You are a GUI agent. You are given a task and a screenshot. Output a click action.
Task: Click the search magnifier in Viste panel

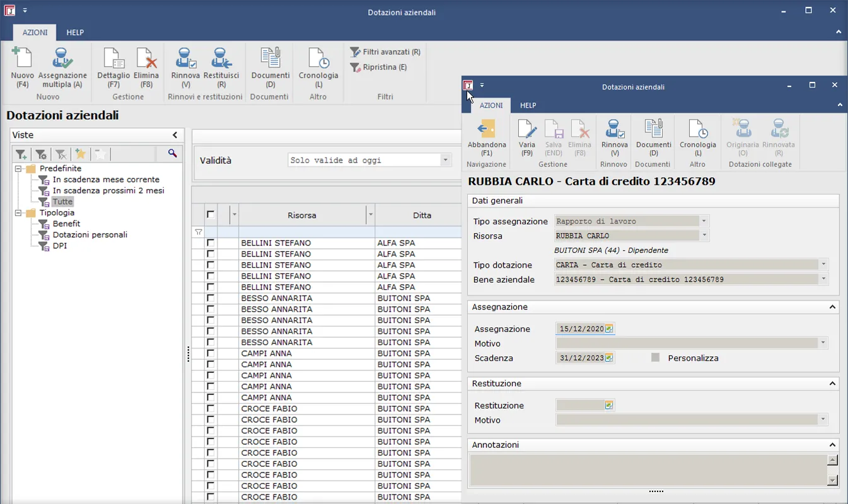click(x=172, y=154)
